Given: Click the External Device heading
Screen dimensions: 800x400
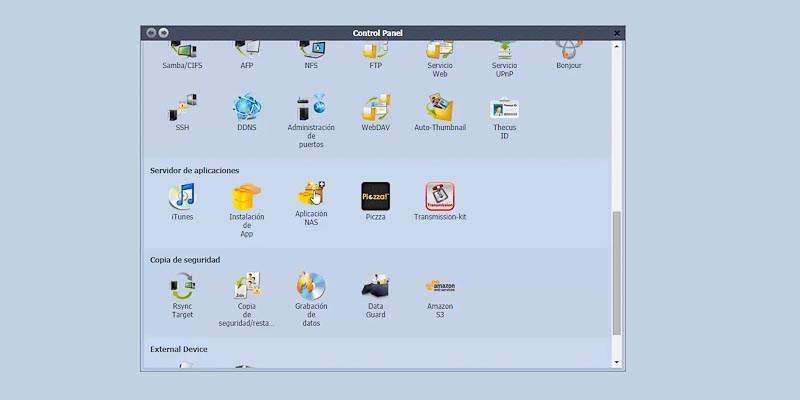Looking at the screenshot, I should pos(179,349).
